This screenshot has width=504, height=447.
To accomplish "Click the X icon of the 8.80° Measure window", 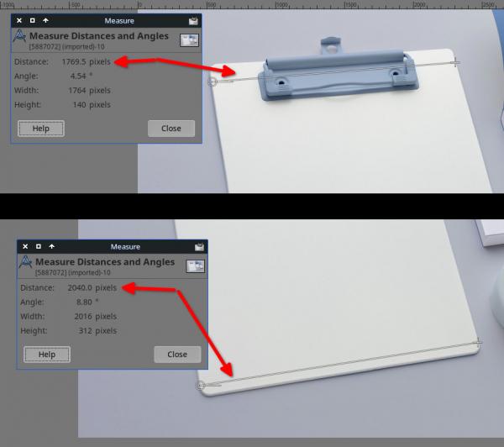I will (25, 246).
